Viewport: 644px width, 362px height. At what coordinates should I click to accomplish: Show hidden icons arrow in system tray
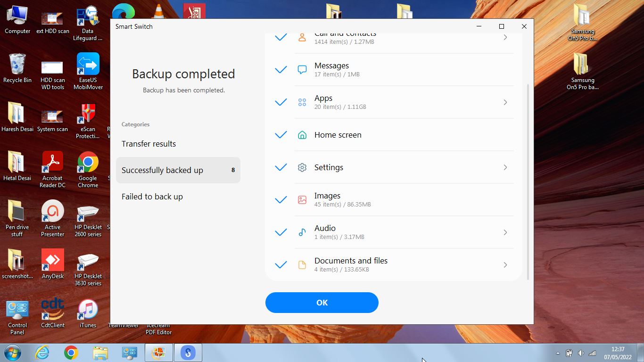(x=558, y=353)
